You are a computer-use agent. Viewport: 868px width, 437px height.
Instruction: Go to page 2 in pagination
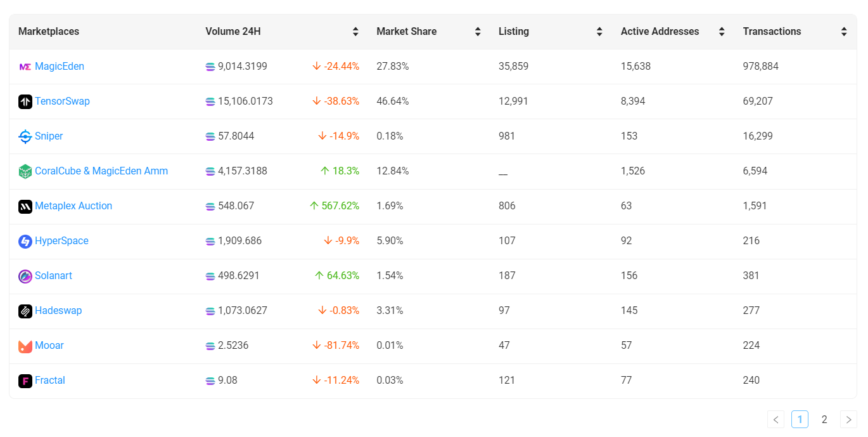824,419
